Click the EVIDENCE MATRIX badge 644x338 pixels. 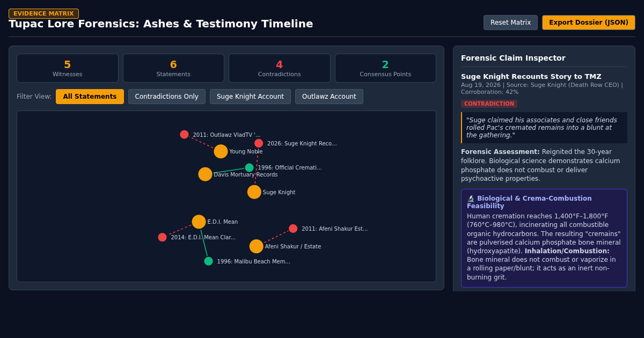pyautogui.click(x=43, y=13)
